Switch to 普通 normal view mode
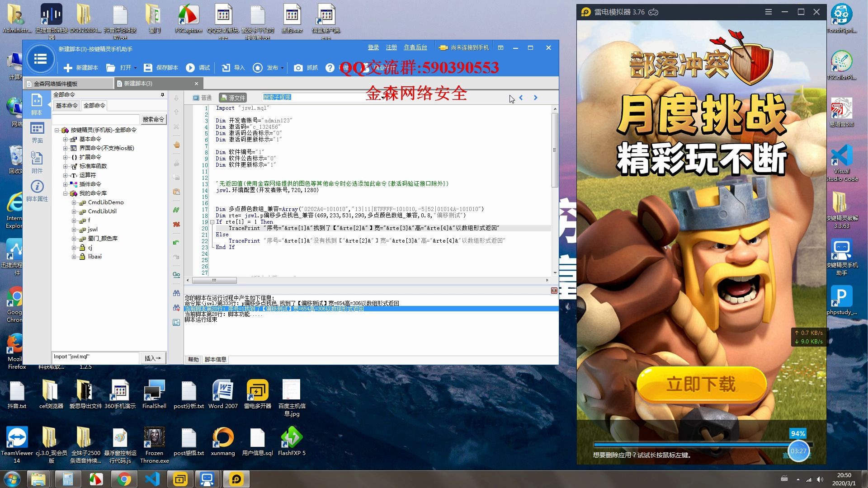 tap(202, 98)
